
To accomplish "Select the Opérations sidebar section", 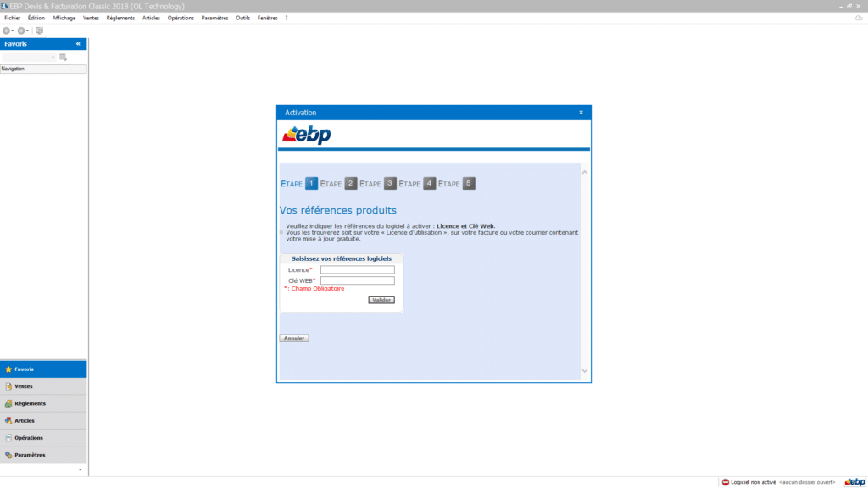I will (x=43, y=438).
